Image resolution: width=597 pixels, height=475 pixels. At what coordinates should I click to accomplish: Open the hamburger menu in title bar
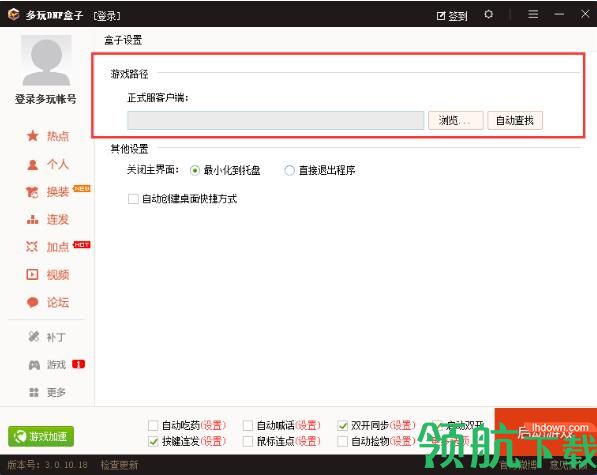click(x=533, y=14)
